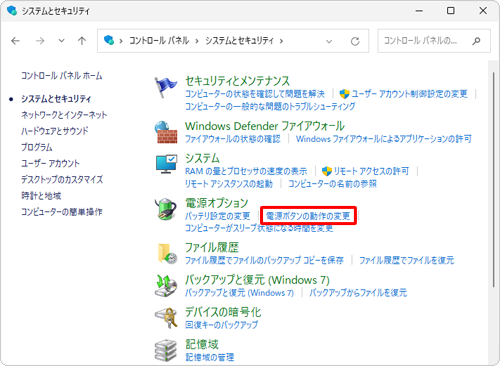Maximize the システムとセキュリティ window
Image resolution: width=500 pixels, height=366 pixels.
pyautogui.click(x=451, y=11)
